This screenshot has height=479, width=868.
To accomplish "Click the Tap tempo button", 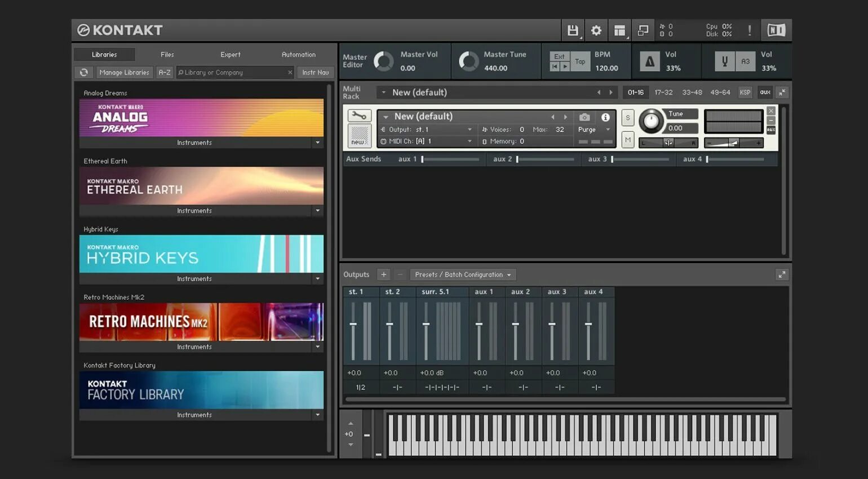I will click(x=580, y=61).
